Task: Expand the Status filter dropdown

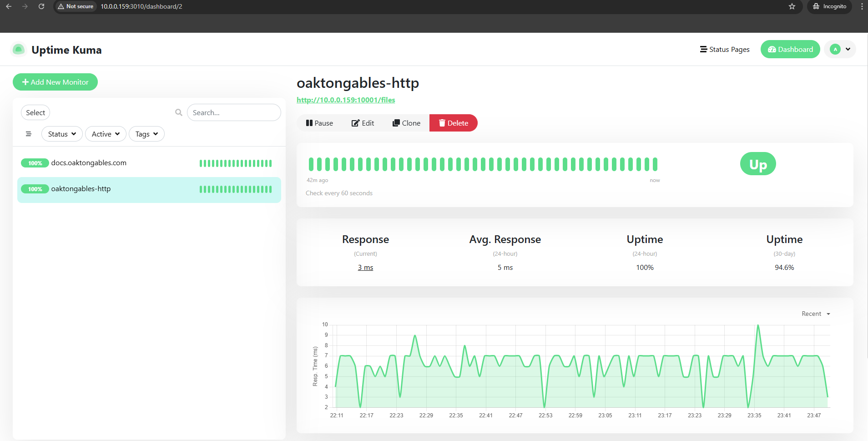Action: tap(62, 134)
